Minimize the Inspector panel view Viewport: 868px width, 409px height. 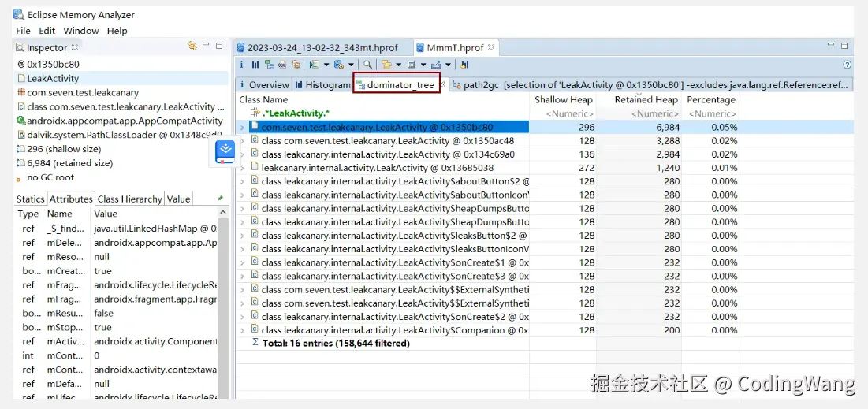coord(206,45)
